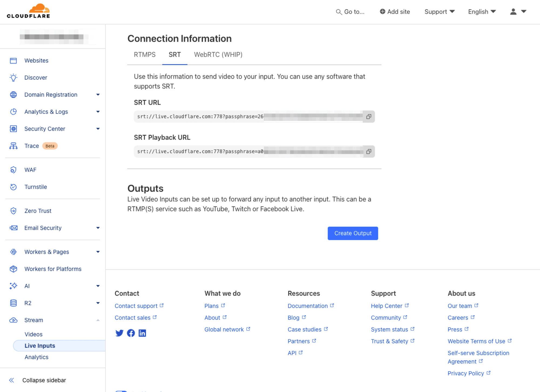The image size is (540, 392).
Task: Copy the SRT URL
Action: [369, 117]
